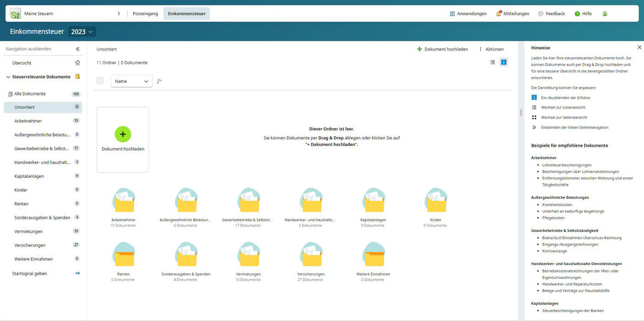Open the Gewerbebetriebe & Selbstständigkeit folder icon in grid
Viewport: 644px width, 321px height.
[x=248, y=200]
